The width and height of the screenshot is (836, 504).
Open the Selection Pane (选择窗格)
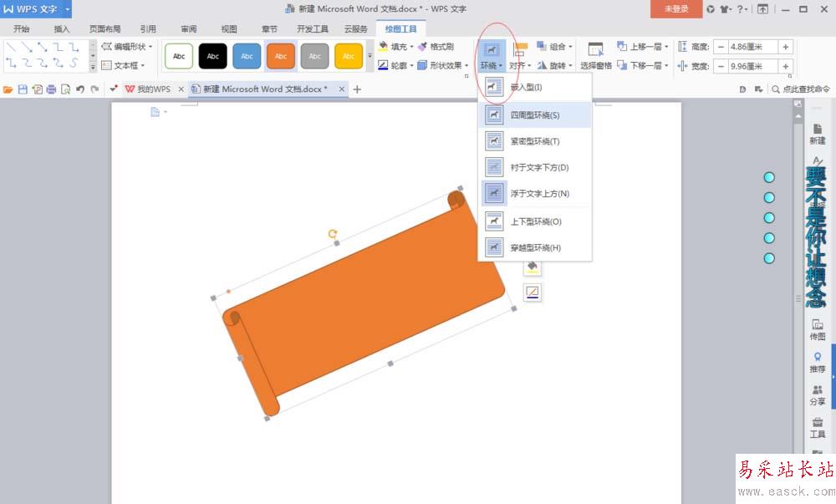coord(595,56)
